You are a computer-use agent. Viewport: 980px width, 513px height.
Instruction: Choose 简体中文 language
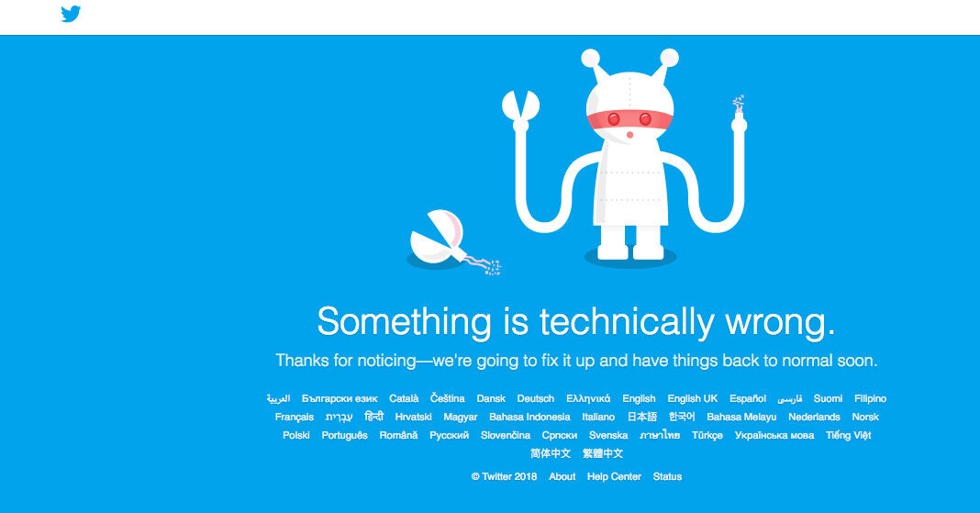pos(550,453)
